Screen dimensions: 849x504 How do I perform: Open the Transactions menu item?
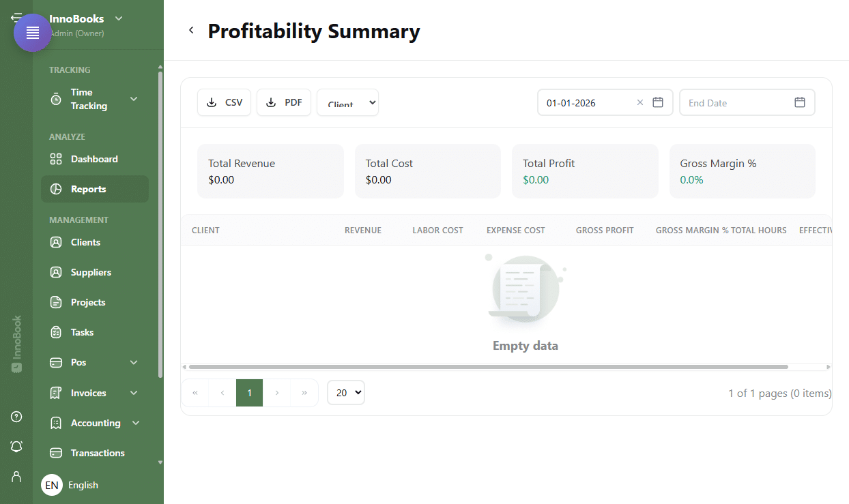pyautogui.click(x=95, y=453)
